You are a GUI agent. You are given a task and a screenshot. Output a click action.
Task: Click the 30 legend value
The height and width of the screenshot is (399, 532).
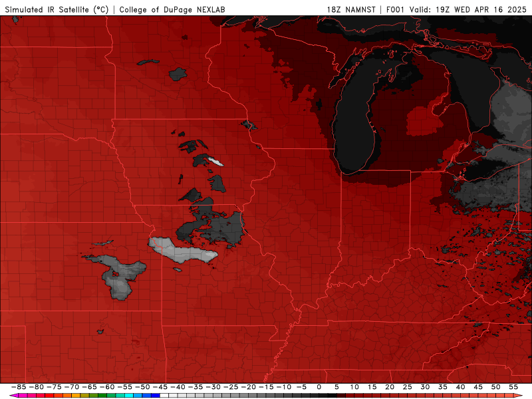click(425, 387)
